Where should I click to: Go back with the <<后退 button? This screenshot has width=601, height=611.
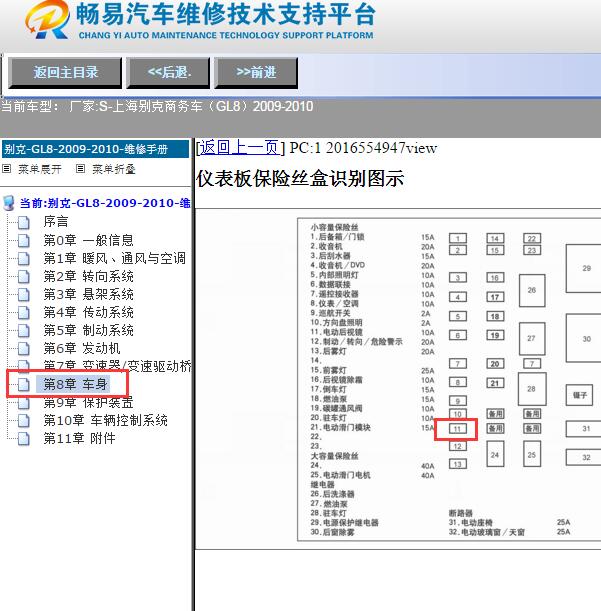[x=169, y=72]
